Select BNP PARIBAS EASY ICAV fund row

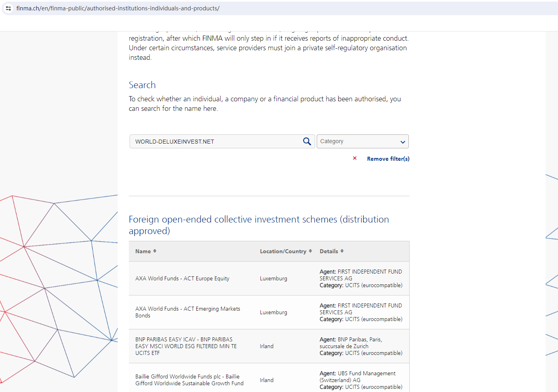click(186, 346)
